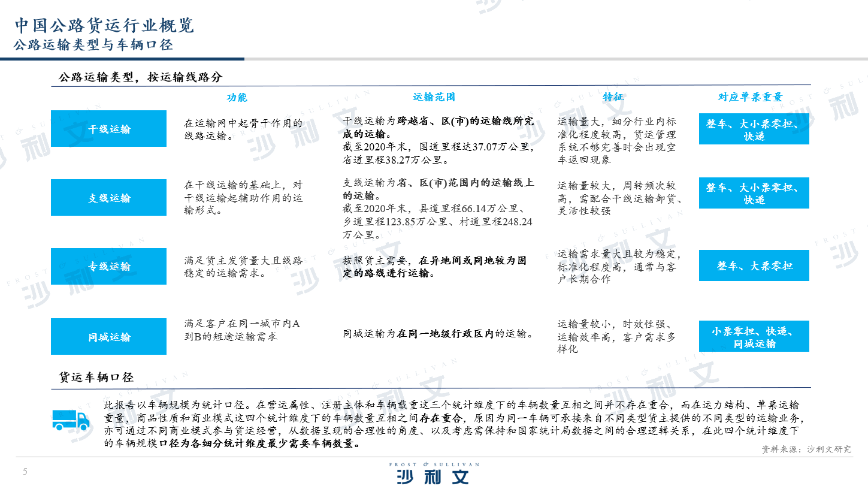Click text 省道里程38.27万公里
868x489 pixels.
[395, 160]
